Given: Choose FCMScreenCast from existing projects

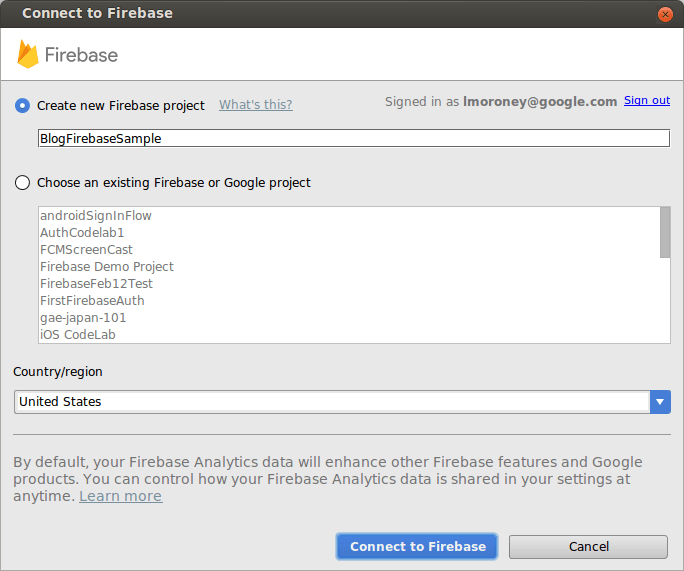Looking at the screenshot, I should coord(86,250).
